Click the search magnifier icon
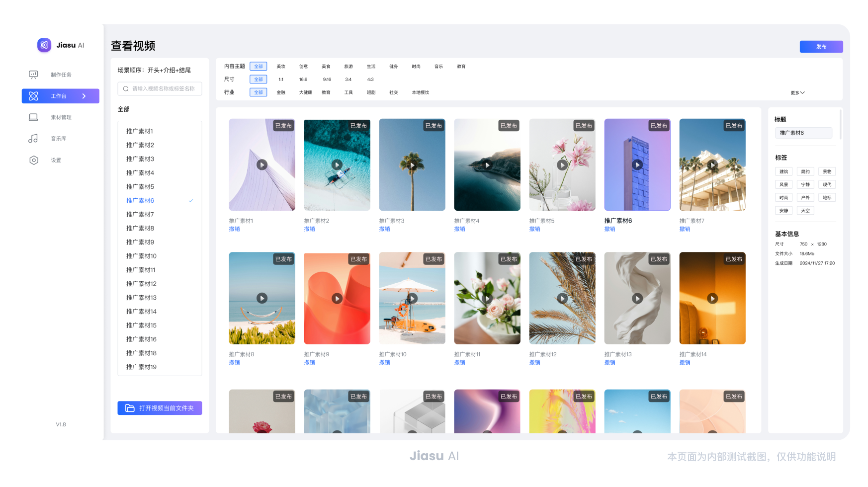The image size is (868, 487). click(126, 89)
